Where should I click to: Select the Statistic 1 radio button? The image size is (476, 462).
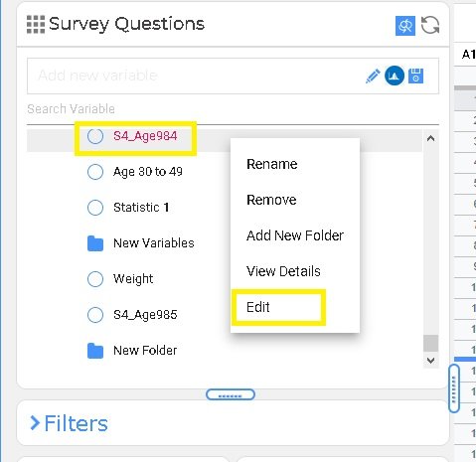(x=95, y=208)
